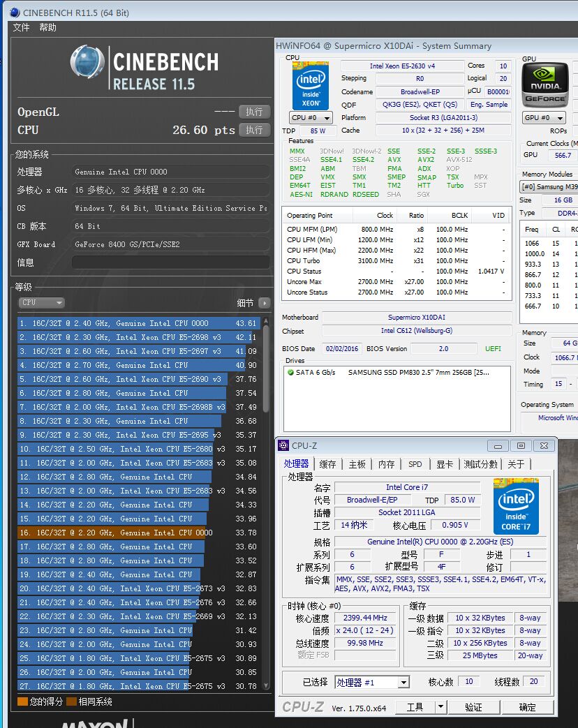Expand the CPU ranking category dropdown
Viewport: 578px width, 728px height.
[x=42, y=303]
